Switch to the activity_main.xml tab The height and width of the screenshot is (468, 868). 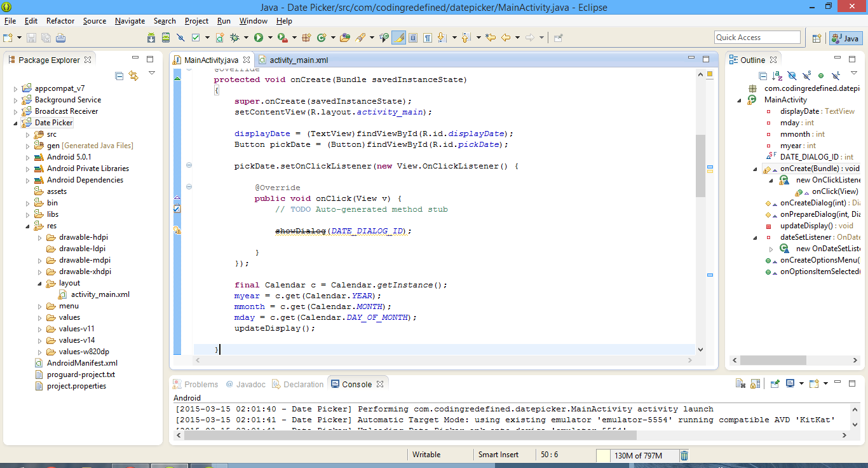click(x=299, y=58)
